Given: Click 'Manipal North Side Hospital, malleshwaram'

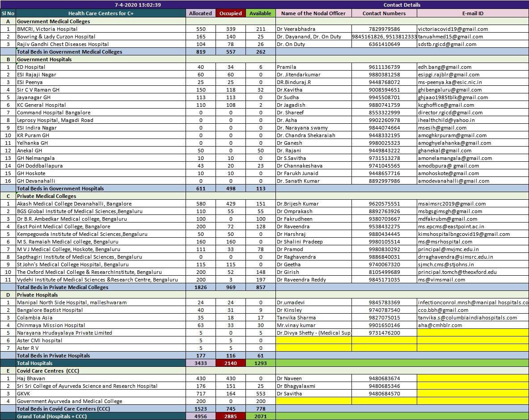Looking at the screenshot, I should pos(101,302).
